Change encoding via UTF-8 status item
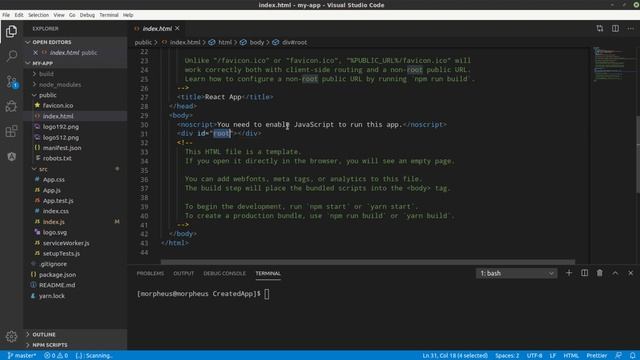The width and height of the screenshot is (640, 360). click(x=534, y=356)
